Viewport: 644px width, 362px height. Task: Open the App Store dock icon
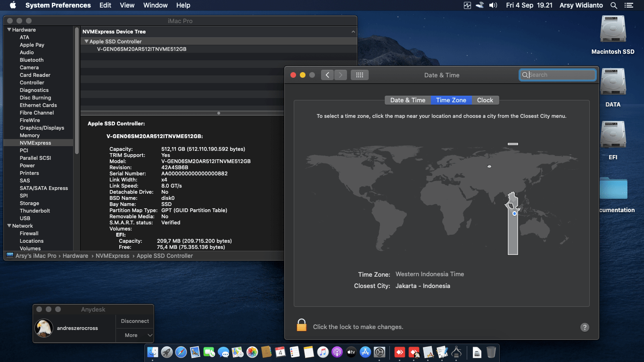(365, 352)
